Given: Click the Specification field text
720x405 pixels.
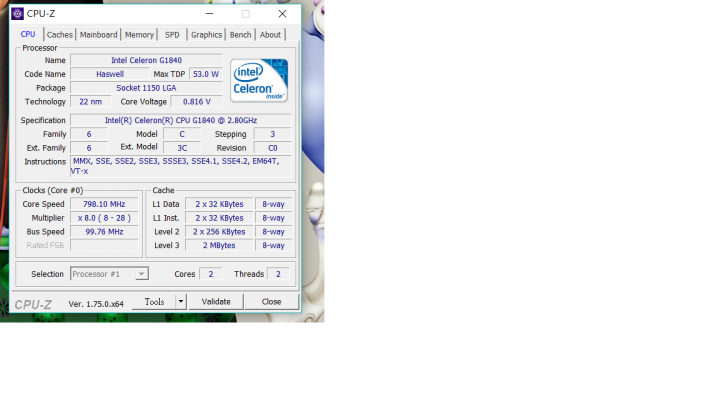Looking at the screenshot, I should (181, 120).
